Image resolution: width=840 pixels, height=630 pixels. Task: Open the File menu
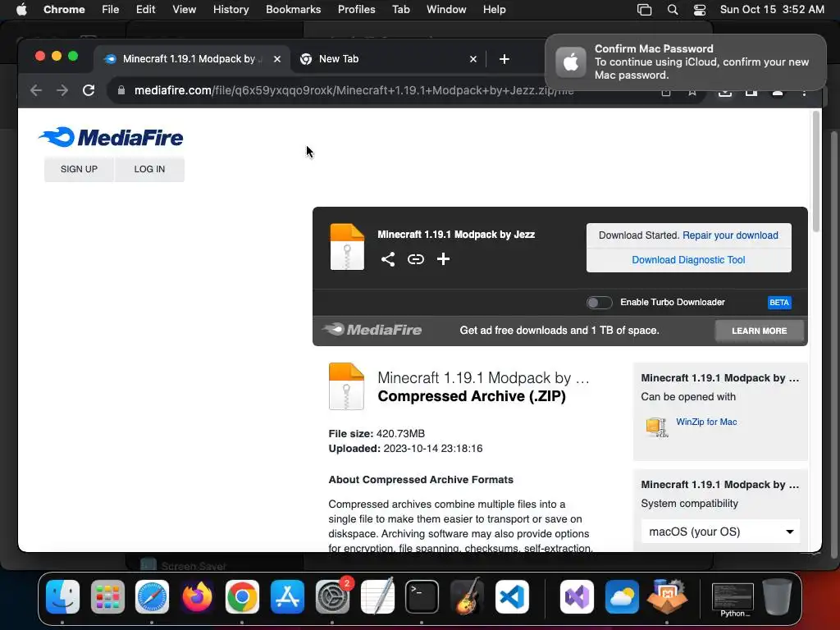point(111,10)
